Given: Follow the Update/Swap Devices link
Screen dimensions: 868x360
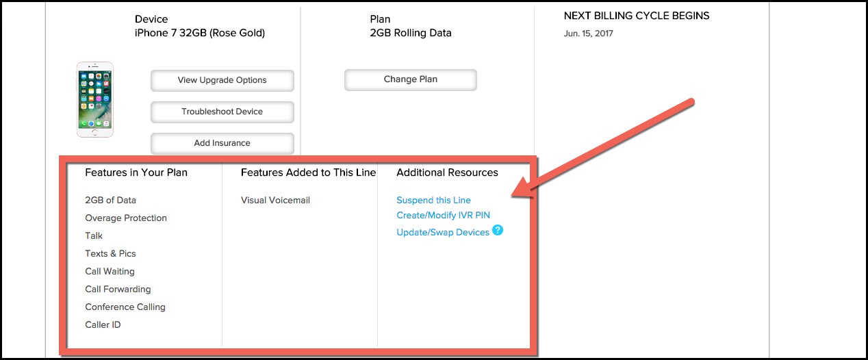Looking at the screenshot, I should point(442,233).
